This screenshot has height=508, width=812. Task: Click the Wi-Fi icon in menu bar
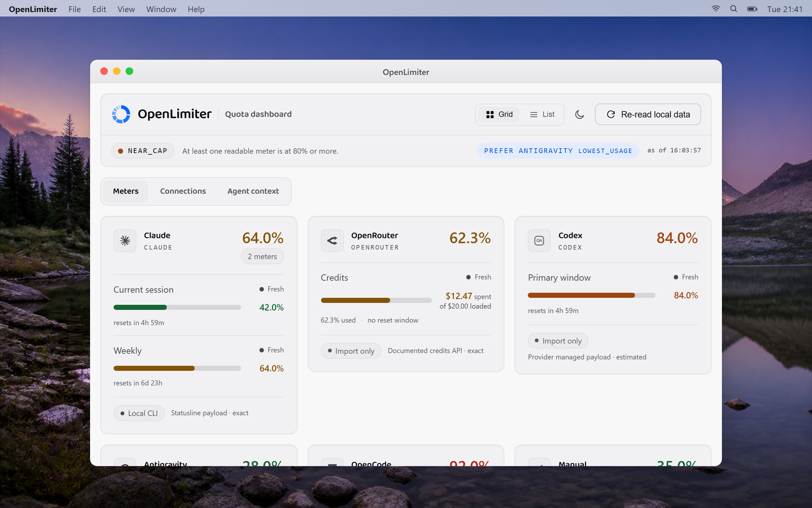(716, 9)
